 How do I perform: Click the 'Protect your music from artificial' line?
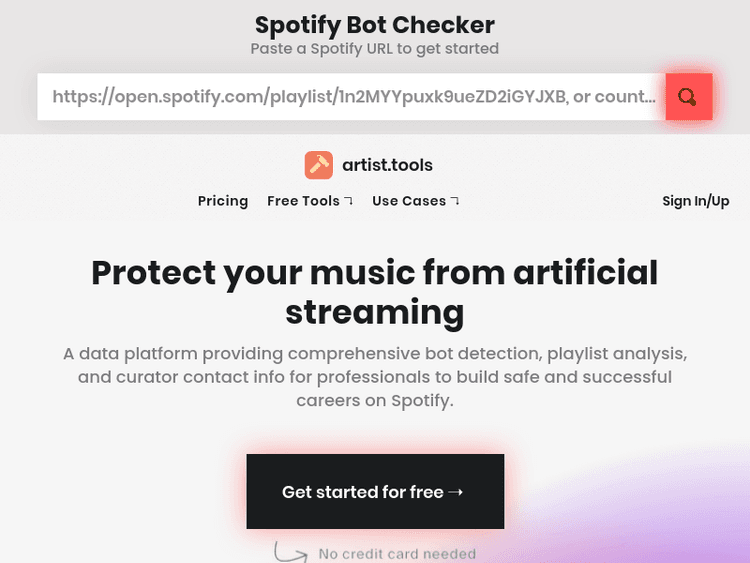pos(375,272)
